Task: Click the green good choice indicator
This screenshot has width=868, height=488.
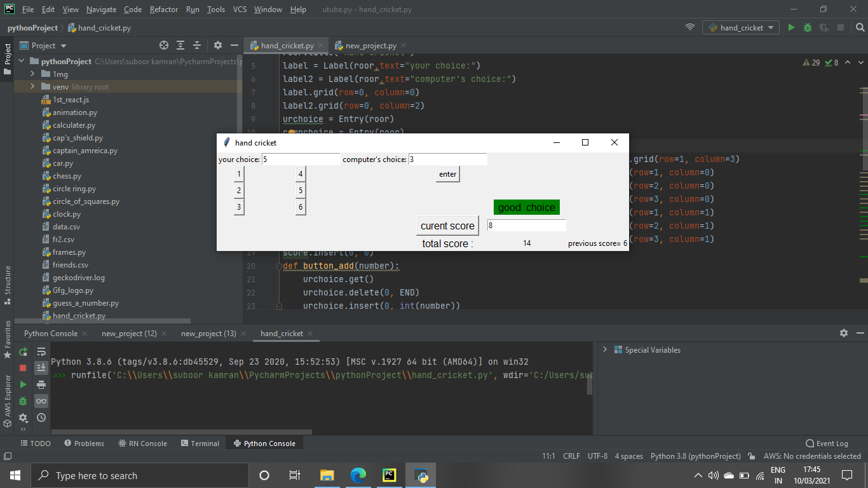Action: [x=526, y=207]
